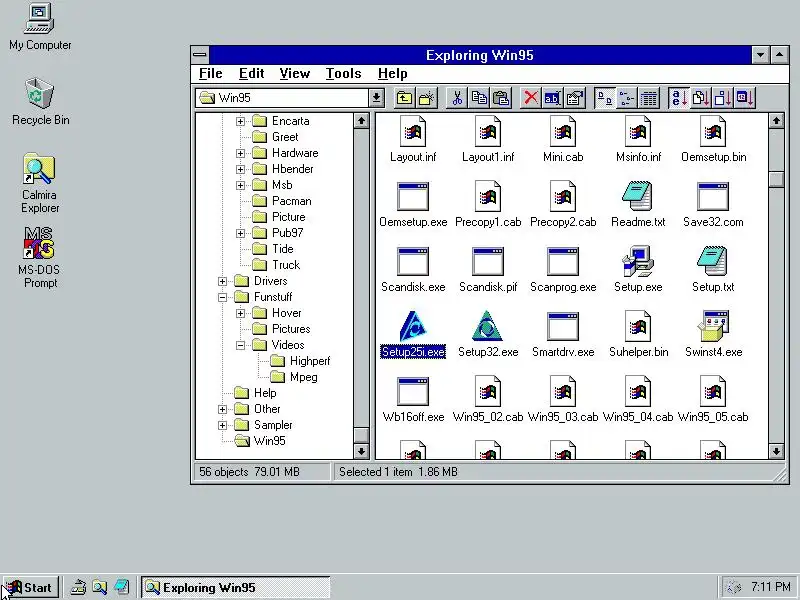Viewport: 800px width, 600px height.
Task: Create a new folder using toolbar icon
Action: 427,98
